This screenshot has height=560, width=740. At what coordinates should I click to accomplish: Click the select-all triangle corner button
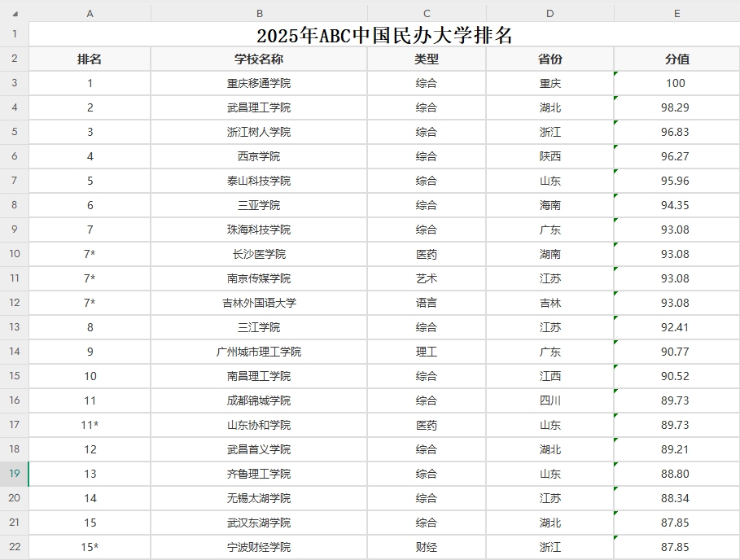tap(11, 13)
